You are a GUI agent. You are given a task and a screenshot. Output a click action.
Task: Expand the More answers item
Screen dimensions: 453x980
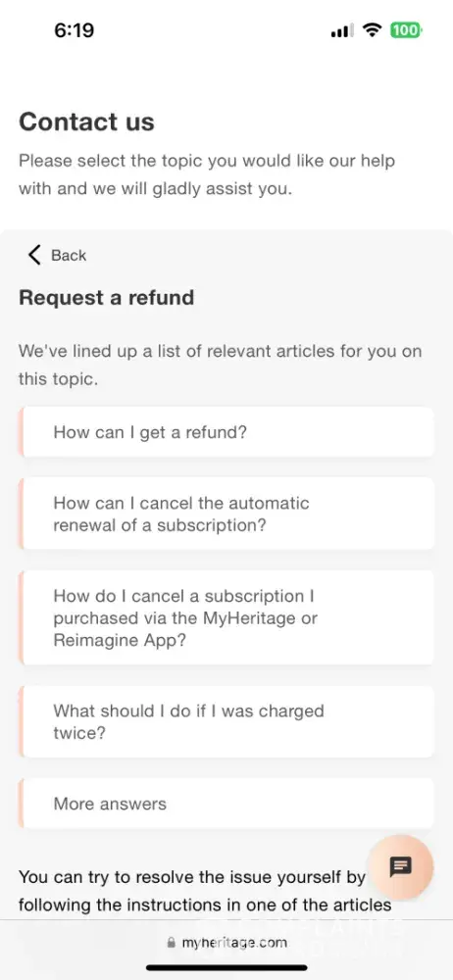pos(226,804)
